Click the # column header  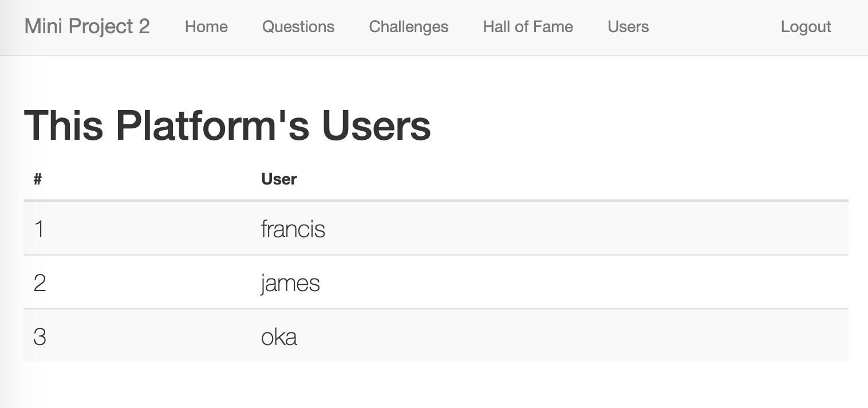click(x=38, y=179)
